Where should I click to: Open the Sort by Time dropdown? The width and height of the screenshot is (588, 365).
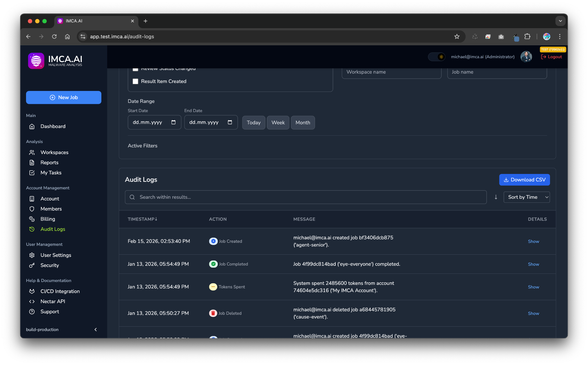pyautogui.click(x=526, y=197)
